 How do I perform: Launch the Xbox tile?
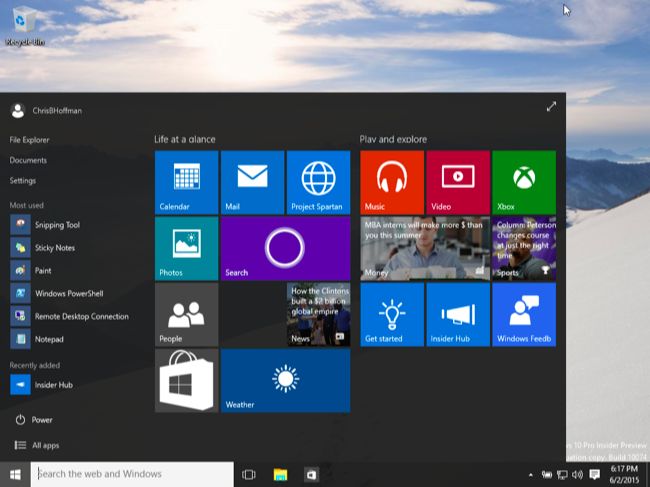(524, 182)
